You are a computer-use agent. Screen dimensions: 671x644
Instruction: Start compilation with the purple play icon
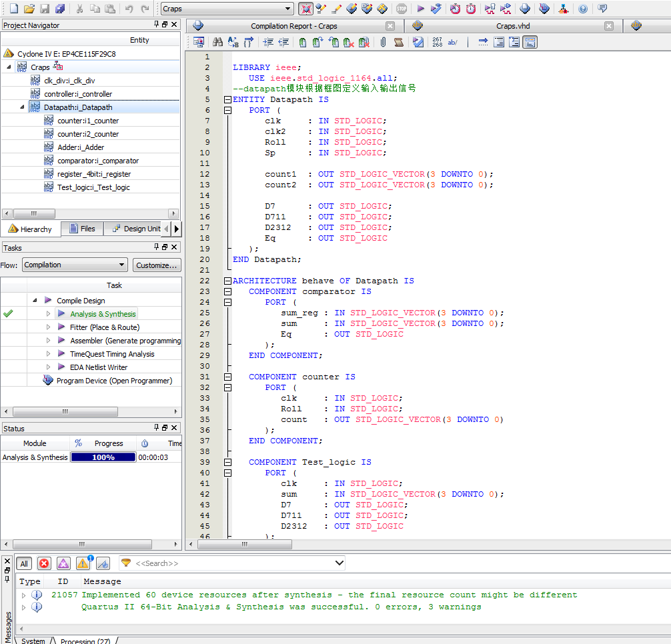point(420,9)
